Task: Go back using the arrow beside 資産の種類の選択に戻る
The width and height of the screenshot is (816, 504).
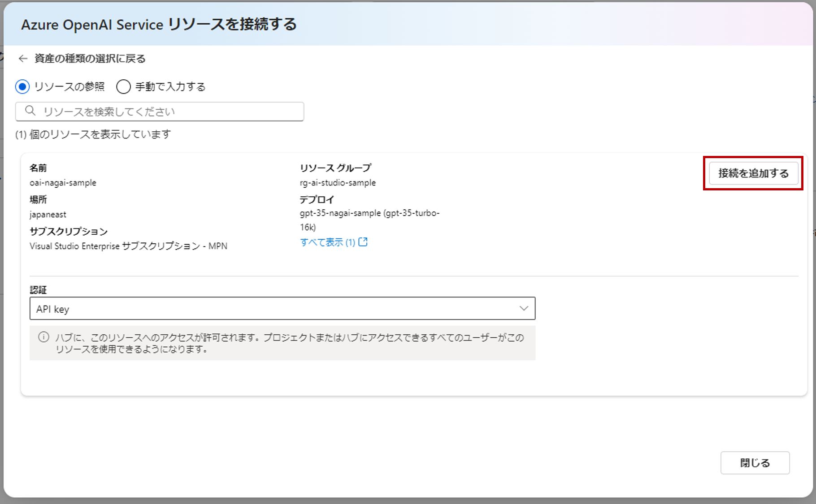Action: tap(23, 59)
